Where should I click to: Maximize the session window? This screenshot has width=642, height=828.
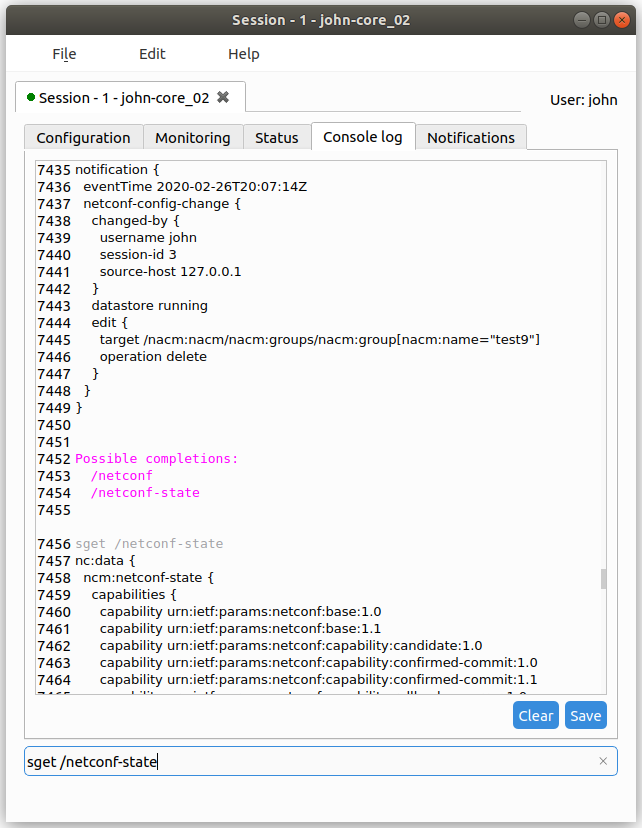(x=601, y=20)
